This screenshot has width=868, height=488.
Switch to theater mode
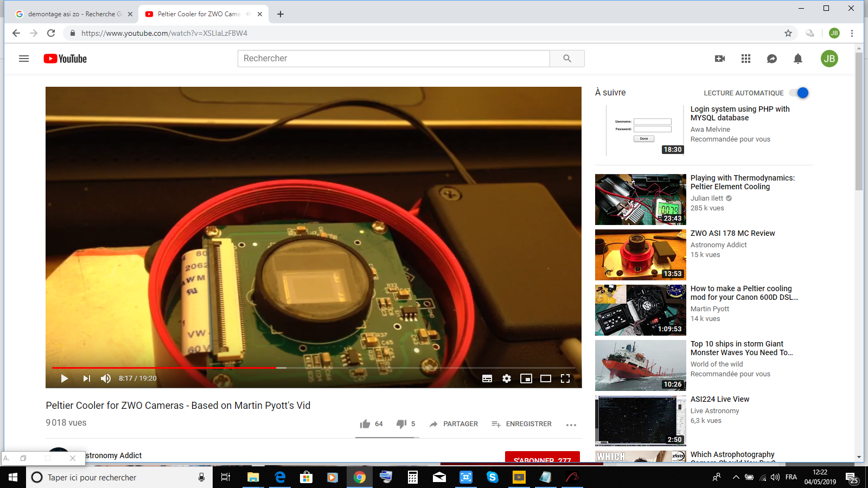click(x=546, y=378)
